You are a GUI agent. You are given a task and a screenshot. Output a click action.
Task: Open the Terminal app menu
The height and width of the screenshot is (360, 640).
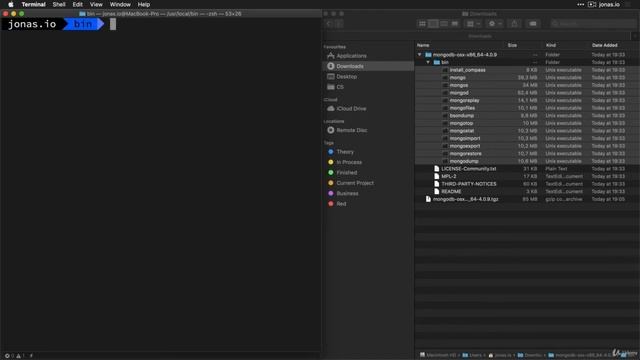click(33, 4)
